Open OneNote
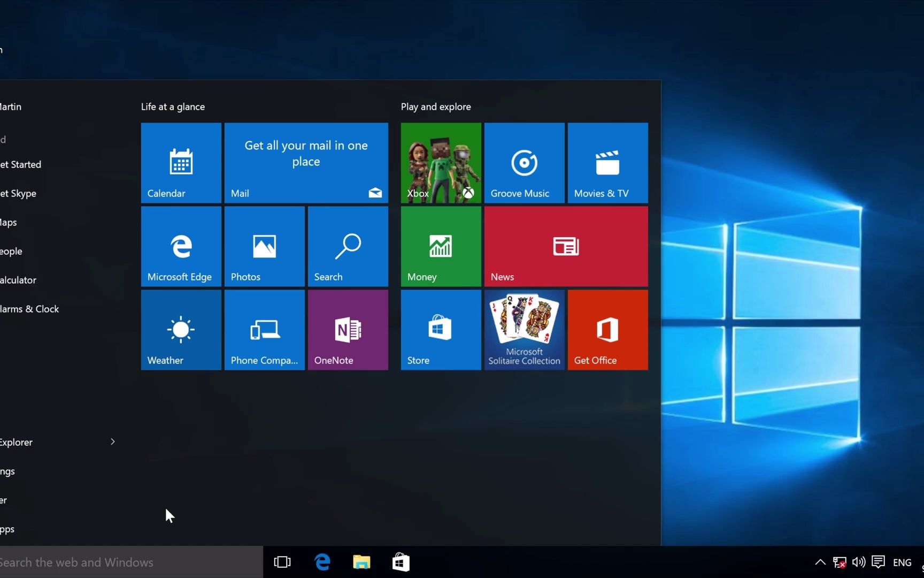924x578 pixels. pos(347,330)
